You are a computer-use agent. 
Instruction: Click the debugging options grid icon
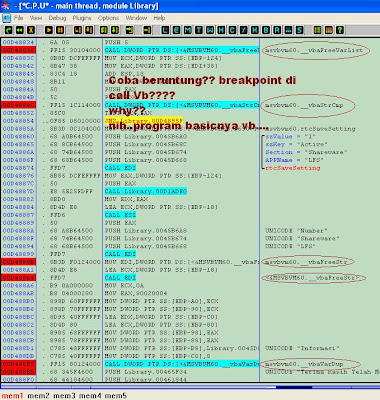(317, 30)
